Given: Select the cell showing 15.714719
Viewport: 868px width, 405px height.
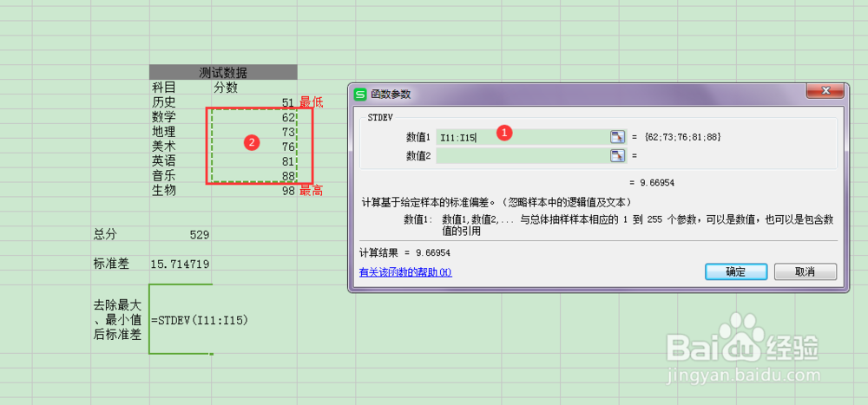Looking at the screenshot, I should coord(181,264).
